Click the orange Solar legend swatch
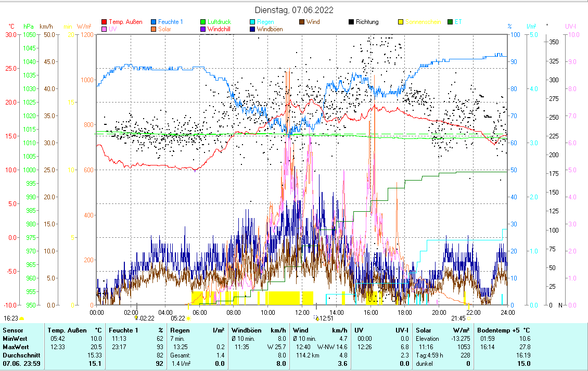The image size is (588, 371). pyautogui.click(x=154, y=30)
